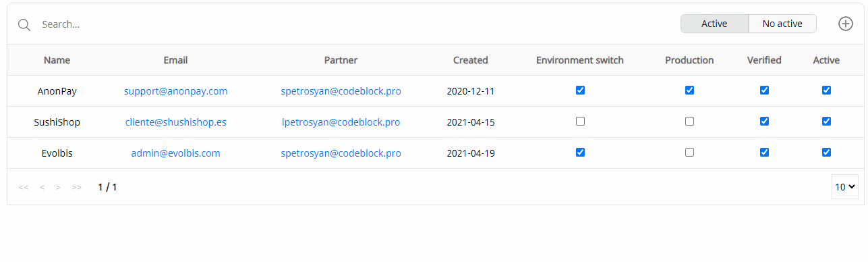Image resolution: width=868 pixels, height=262 pixels.
Task: Click the 1 / 1 page indicator
Action: tap(107, 187)
